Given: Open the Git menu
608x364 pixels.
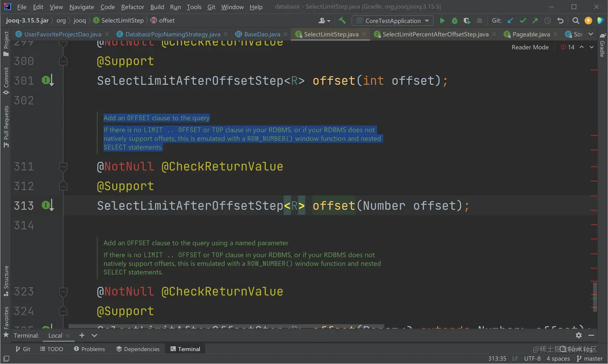Looking at the screenshot, I should click(x=212, y=7).
